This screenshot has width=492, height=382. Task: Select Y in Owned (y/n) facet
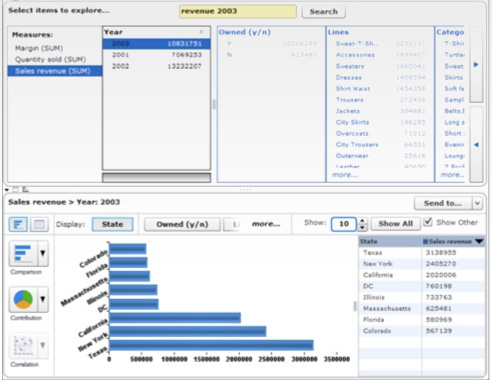271,43
